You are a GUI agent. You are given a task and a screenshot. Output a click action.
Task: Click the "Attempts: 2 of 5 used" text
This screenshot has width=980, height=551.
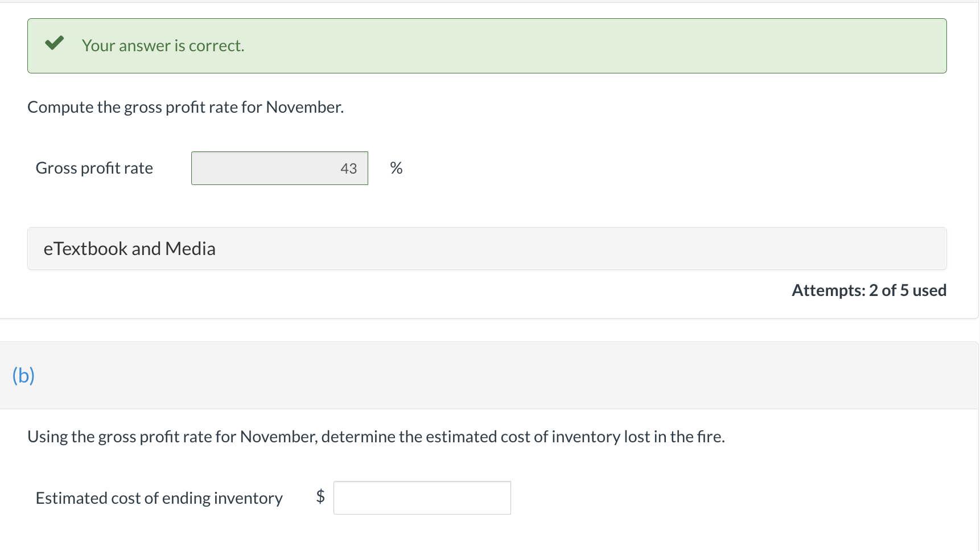[x=868, y=290]
